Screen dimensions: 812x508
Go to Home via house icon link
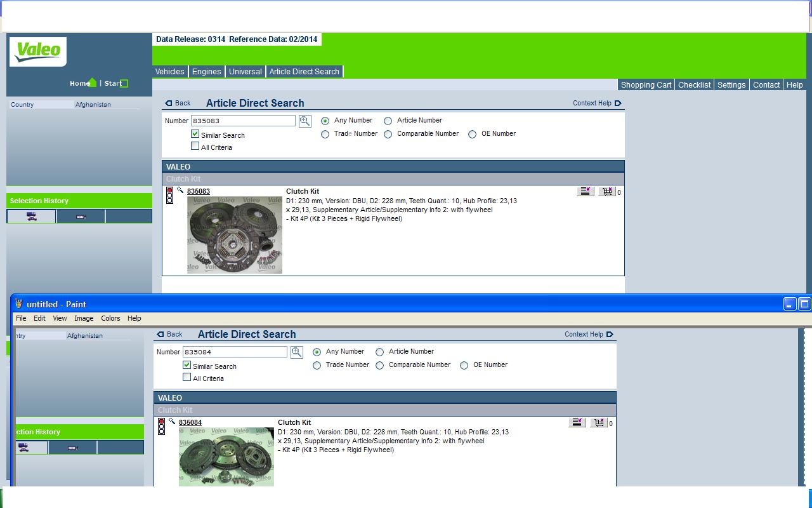[x=83, y=83]
